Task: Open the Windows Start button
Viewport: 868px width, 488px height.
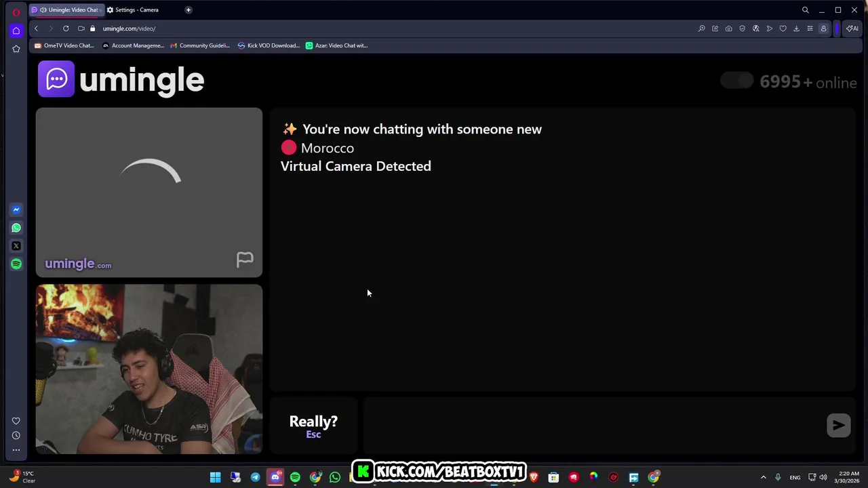Action: 215,477
